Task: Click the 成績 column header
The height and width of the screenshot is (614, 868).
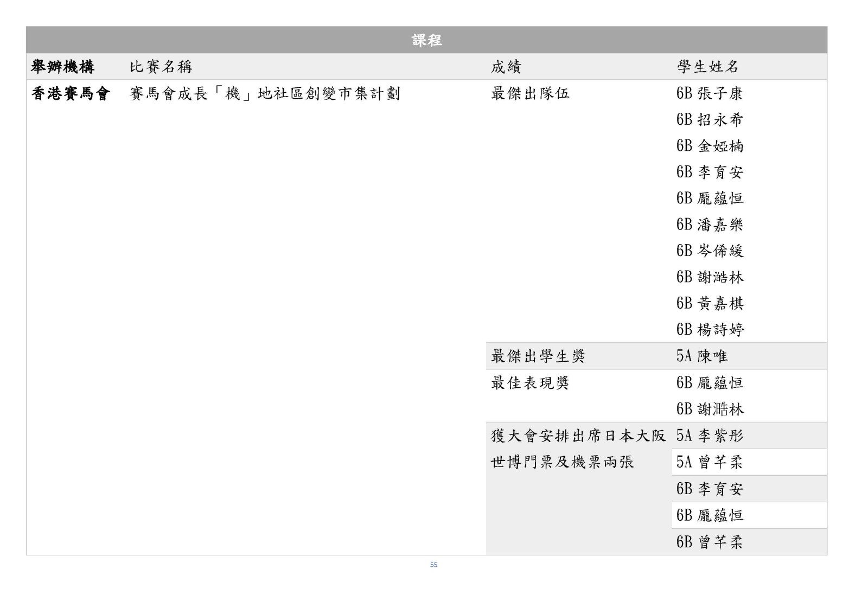Action: [506, 67]
